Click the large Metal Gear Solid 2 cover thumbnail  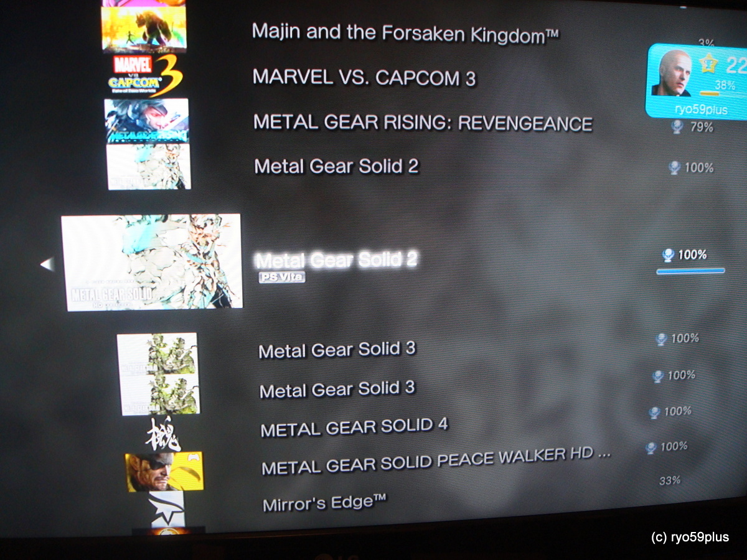point(151,262)
